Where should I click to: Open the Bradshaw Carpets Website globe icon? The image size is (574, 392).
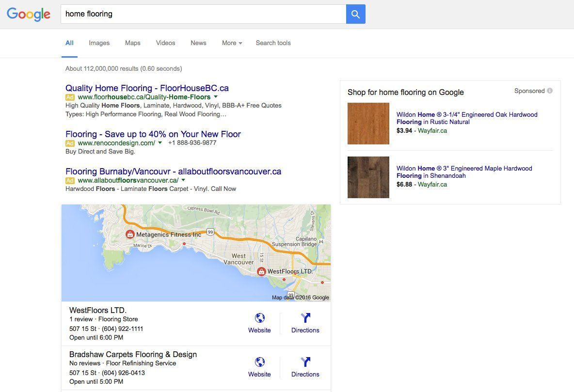point(259,362)
